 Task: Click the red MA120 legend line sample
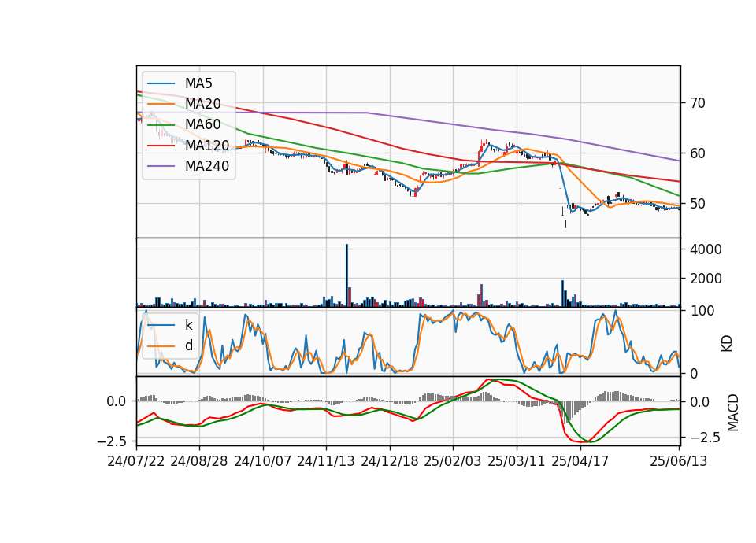(161, 146)
